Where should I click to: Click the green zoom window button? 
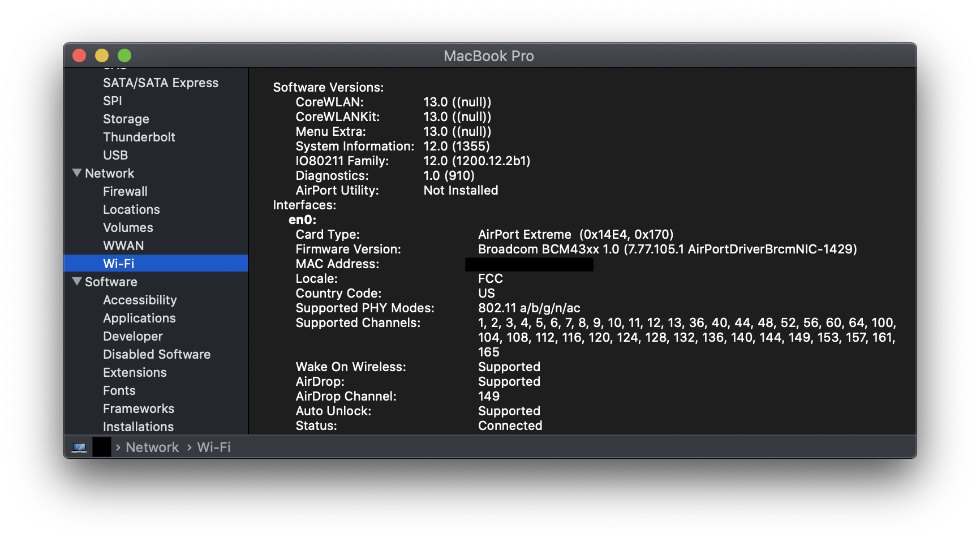tap(124, 55)
